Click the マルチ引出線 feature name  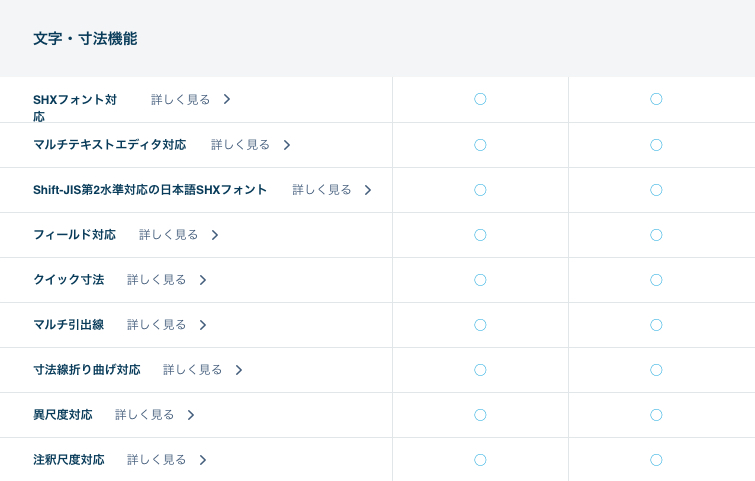click(x=68, y=325)
